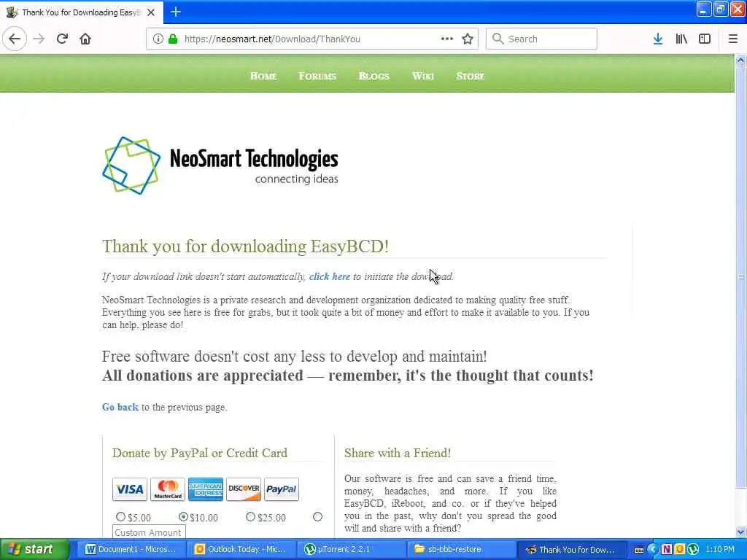Open site information icon in address bar
747x560 pixels.
(x=158, y=39)
